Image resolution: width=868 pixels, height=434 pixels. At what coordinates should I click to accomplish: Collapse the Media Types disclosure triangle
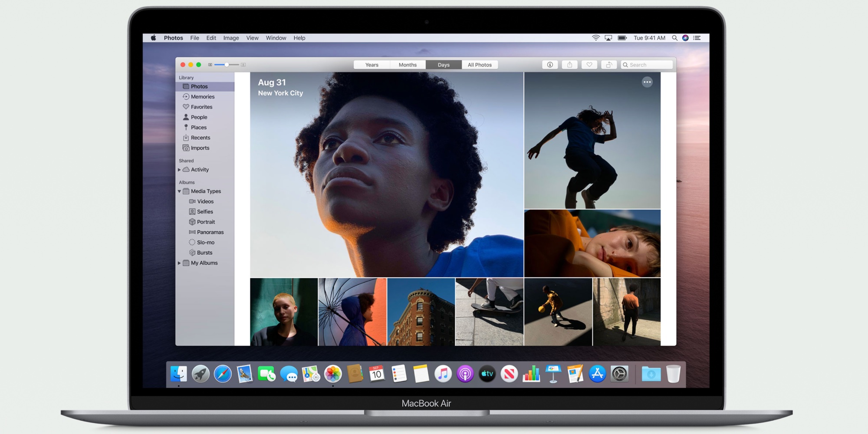[x=179, y=191]
